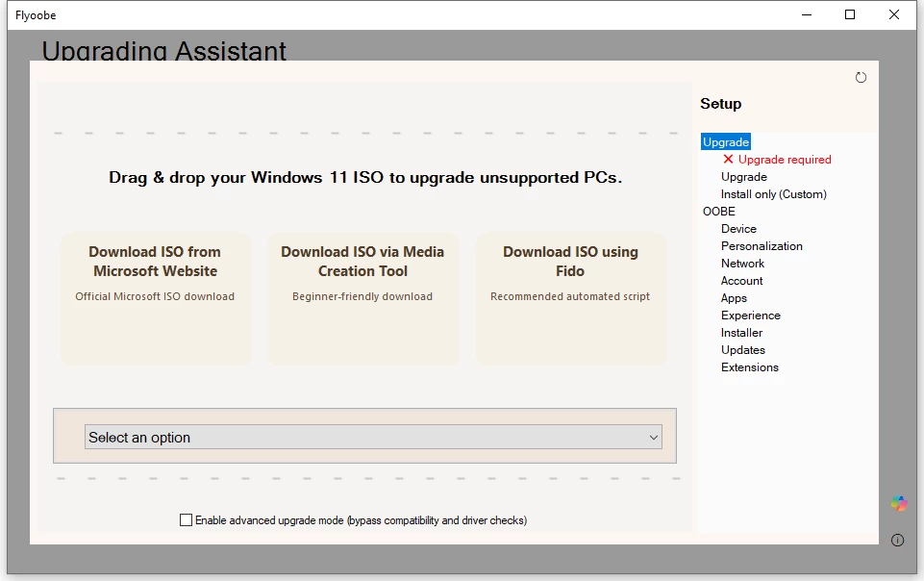The height and width of the screenshot is (581, 924).
Task: Open the Apps section
Action: point(734,298)
